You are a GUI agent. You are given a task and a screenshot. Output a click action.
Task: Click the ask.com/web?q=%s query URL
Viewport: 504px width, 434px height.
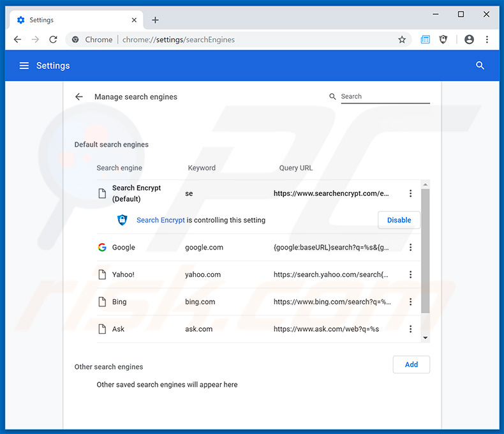tap(326, 329)
